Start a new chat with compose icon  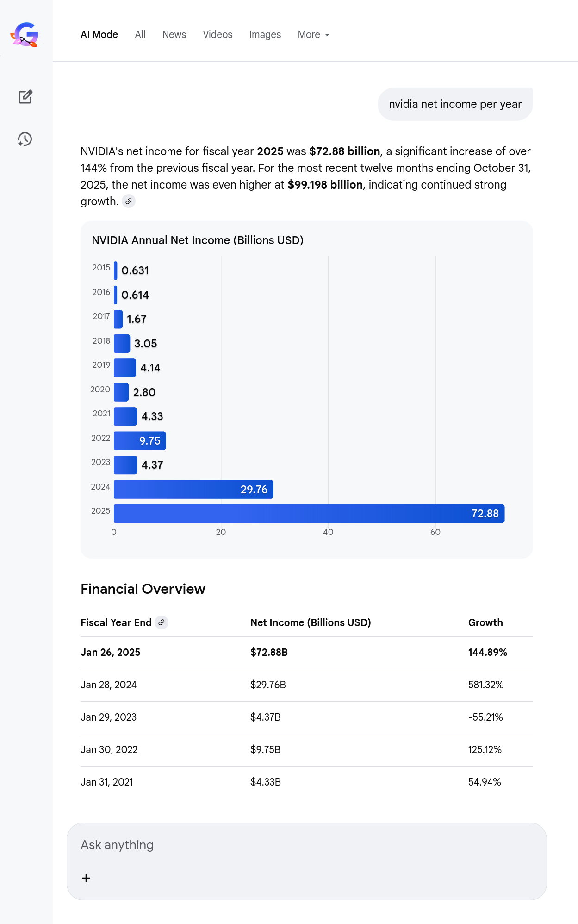(25, 97)
